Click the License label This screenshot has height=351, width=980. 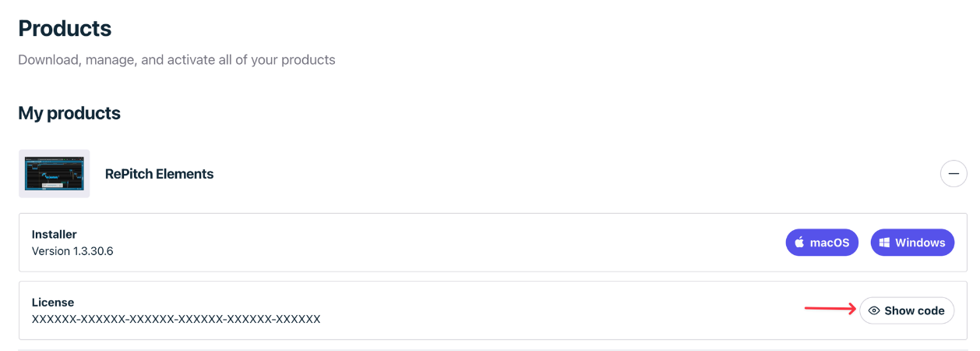pyautogui.click(x=53, y=302)
